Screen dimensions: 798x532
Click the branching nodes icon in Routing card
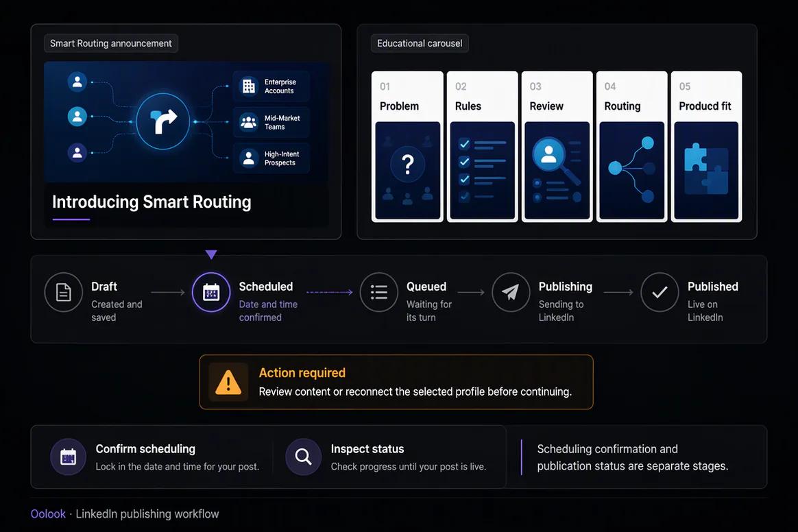(x=631, y=169)
